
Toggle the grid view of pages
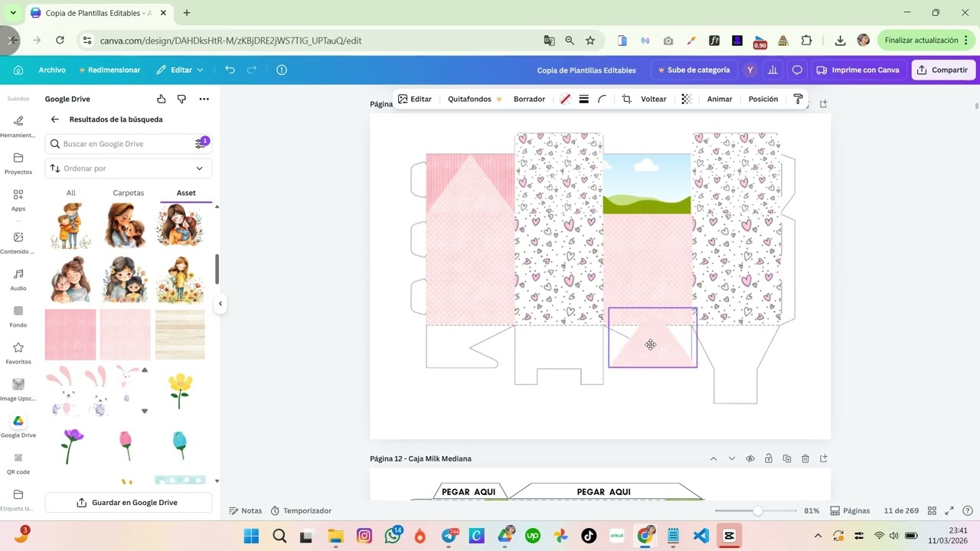932,510
